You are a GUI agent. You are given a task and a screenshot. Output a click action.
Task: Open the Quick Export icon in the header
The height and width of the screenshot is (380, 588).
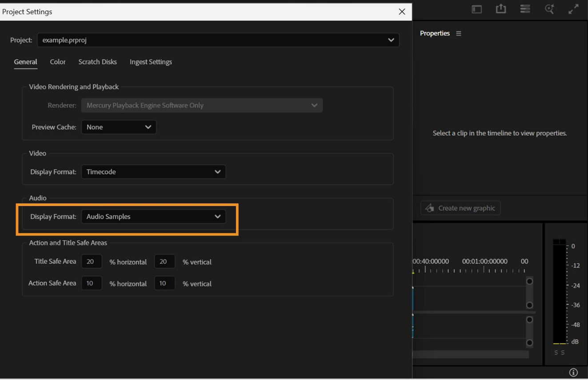pos(500,9)
